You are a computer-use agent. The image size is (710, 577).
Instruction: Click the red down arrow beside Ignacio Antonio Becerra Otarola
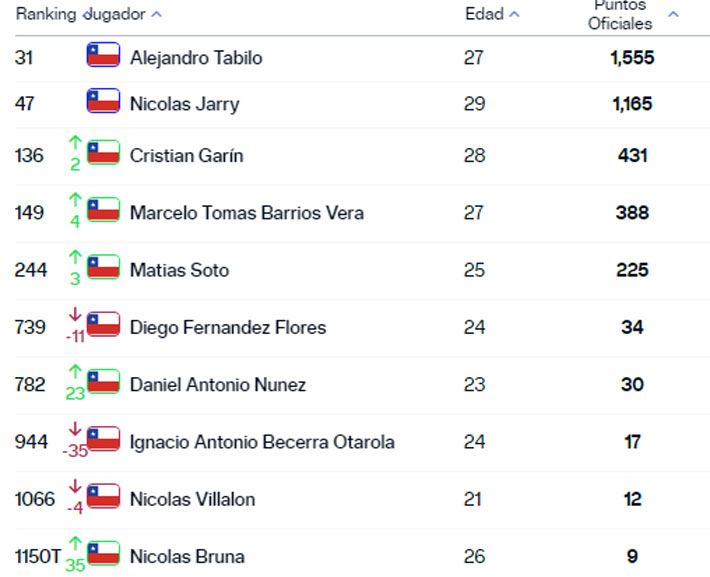coord(75,429)
